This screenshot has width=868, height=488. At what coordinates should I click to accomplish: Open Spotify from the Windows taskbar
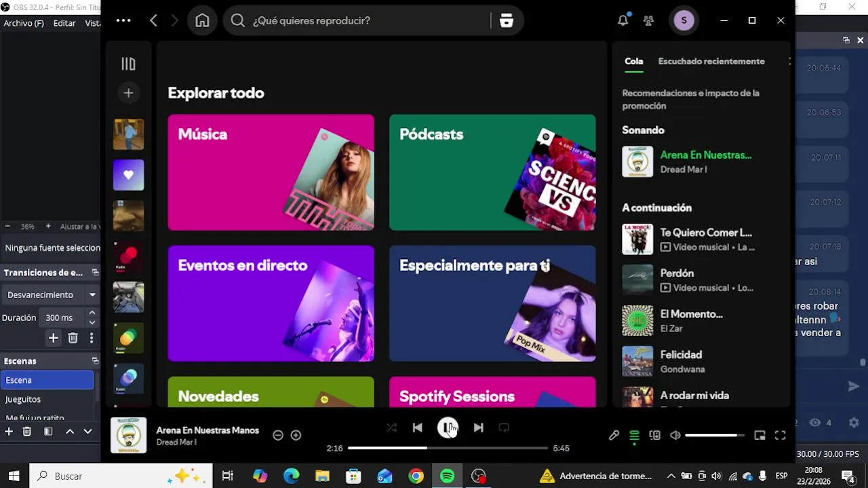pyautogui.click(x=447, y=476)
